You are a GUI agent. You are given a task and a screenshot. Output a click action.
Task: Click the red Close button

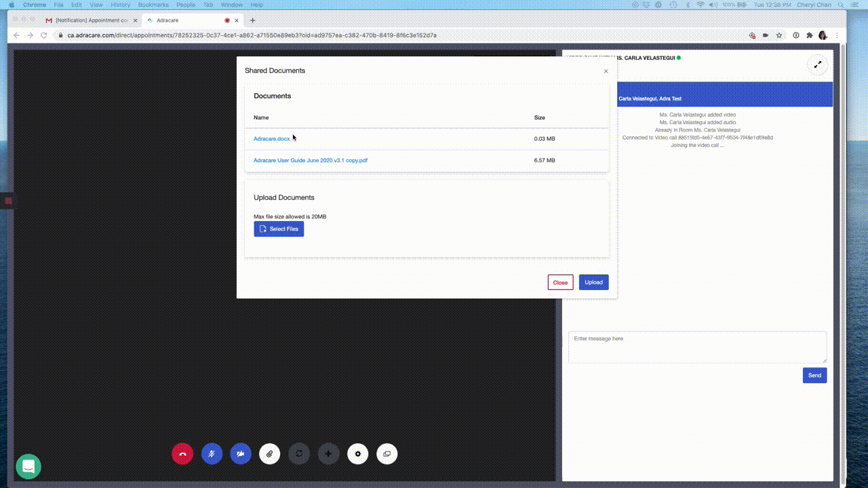(560, 282)
